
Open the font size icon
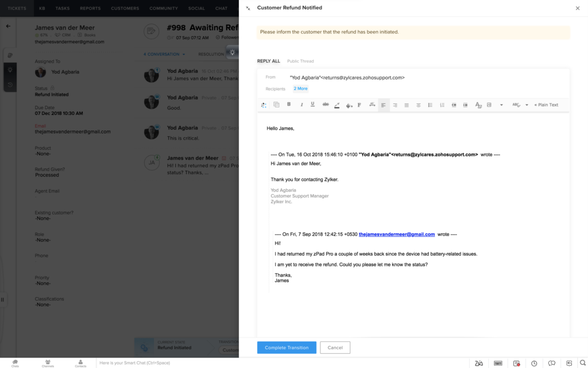tap(372, 105)
